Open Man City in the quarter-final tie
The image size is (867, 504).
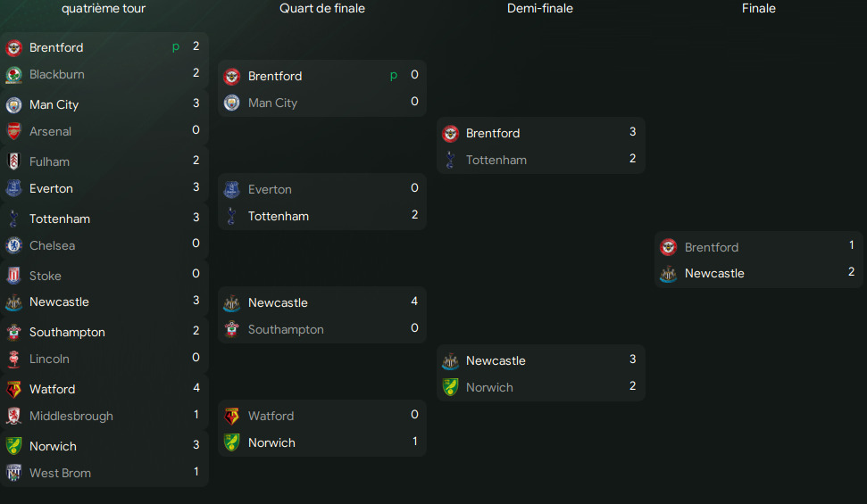pyautogui.click(x=272, y=103)
